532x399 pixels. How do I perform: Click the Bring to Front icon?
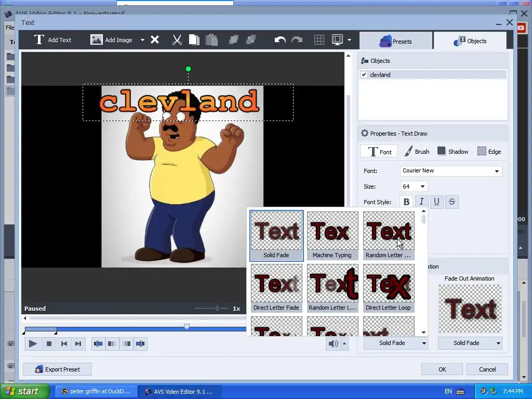233,40
